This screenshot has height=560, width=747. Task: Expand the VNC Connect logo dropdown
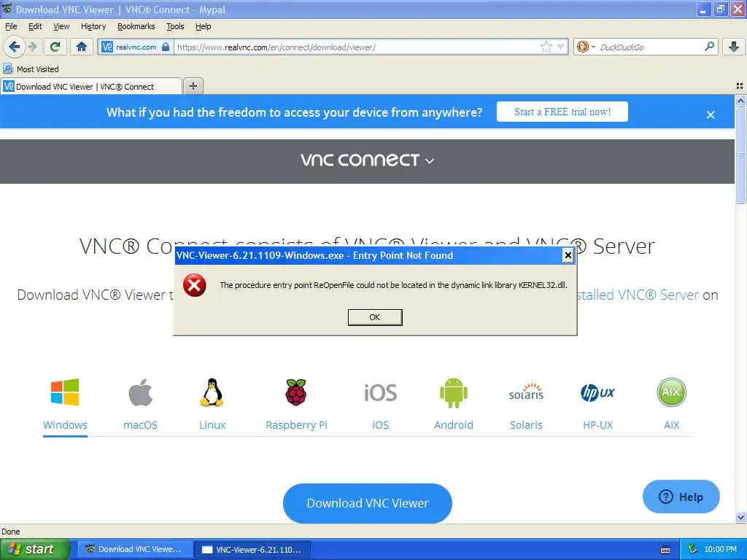click(x=368, y=160)
